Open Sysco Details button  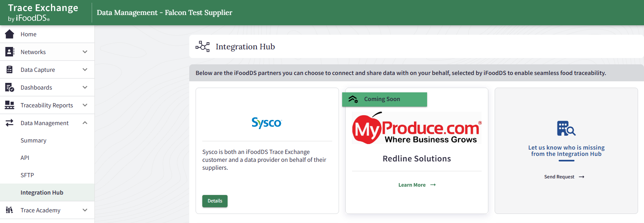[x=215, y=201]
